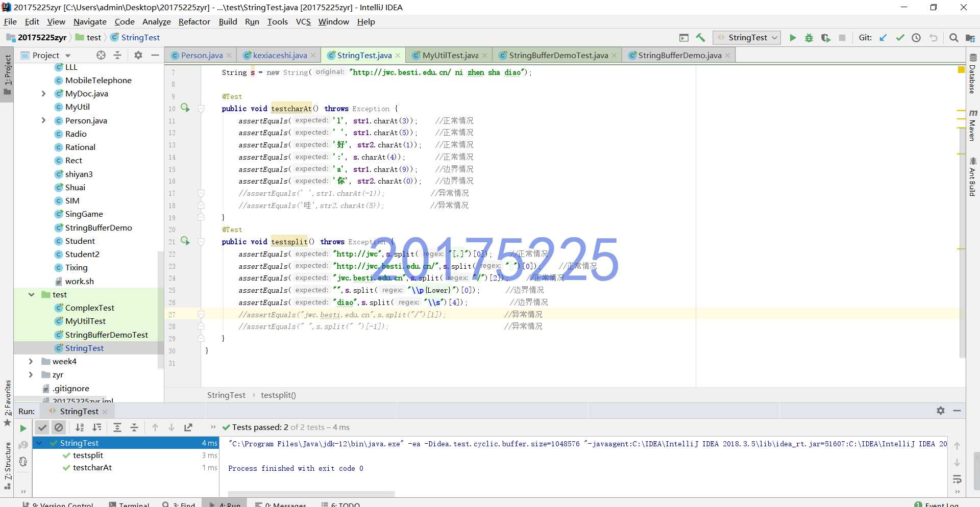Locate current file in Project panel
Image resolution: width=980 pixels, height=507 pixels.
pyautogui.click(x=101, y=55)
